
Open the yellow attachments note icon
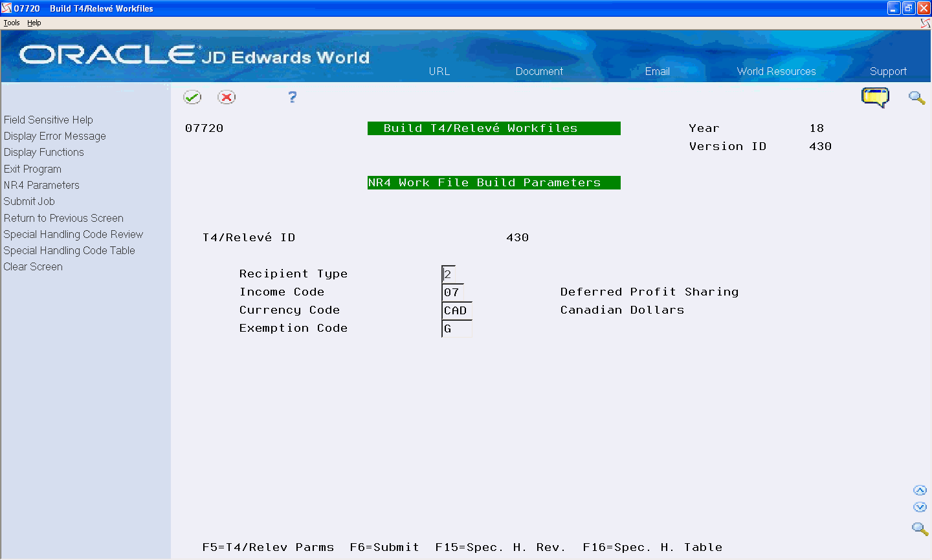point(875,97)
